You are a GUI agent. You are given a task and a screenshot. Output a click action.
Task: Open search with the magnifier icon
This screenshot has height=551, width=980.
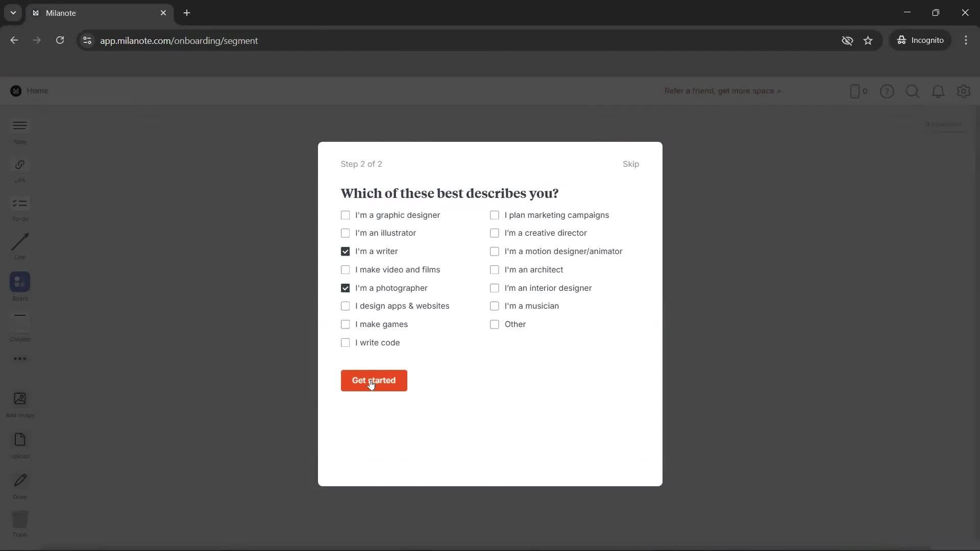click(913, 91)
